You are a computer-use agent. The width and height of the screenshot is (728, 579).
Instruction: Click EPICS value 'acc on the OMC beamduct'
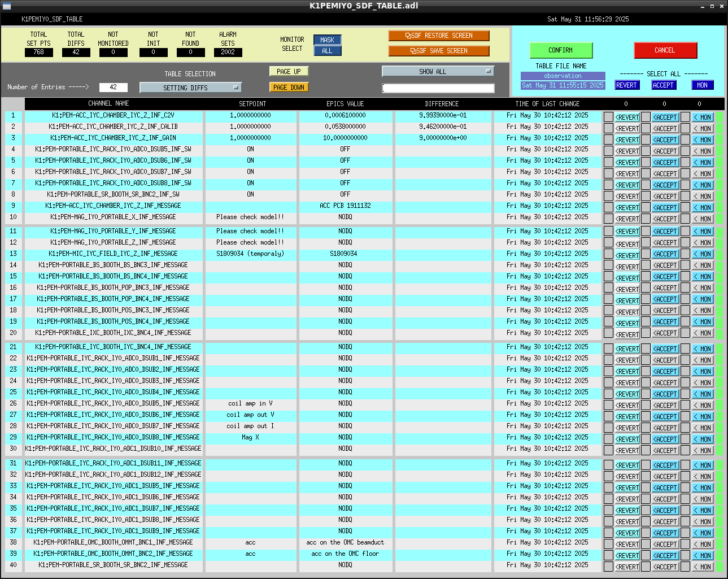345,542
